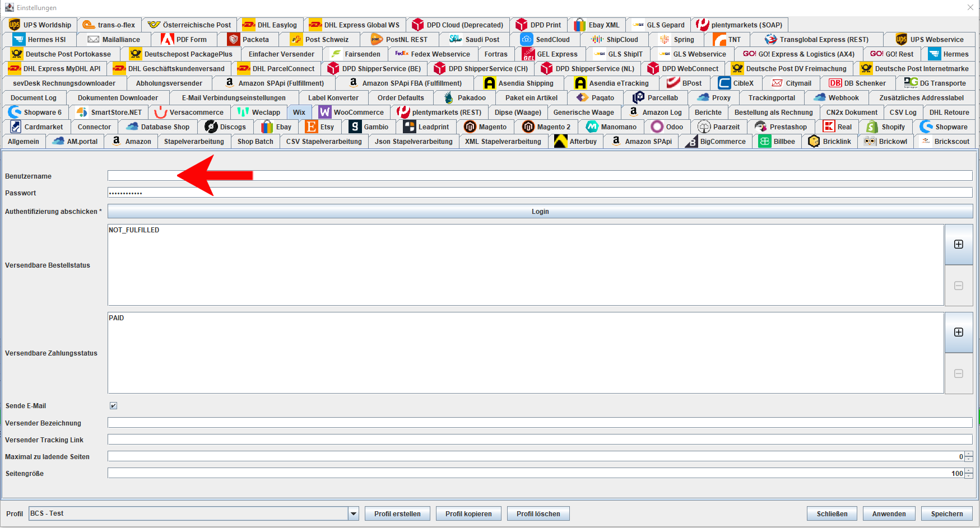Open the UPS Worldship tab icon
This screenshot has width=980, height=528.
click(x=15, y=25)
